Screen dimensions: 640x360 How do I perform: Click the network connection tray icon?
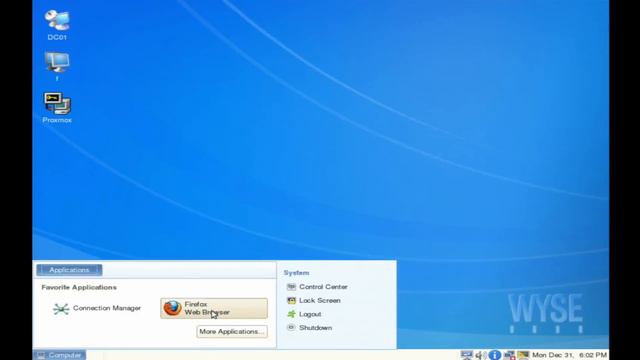coord(509,355)
